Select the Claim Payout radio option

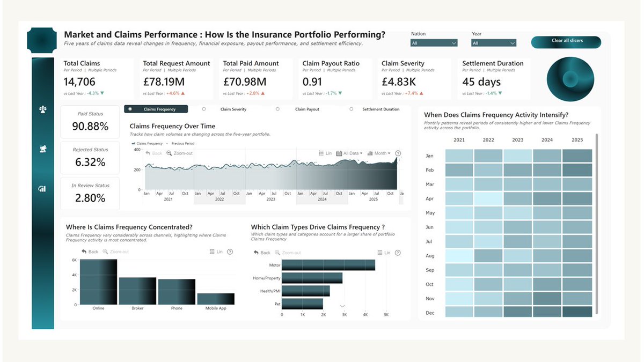298,109
